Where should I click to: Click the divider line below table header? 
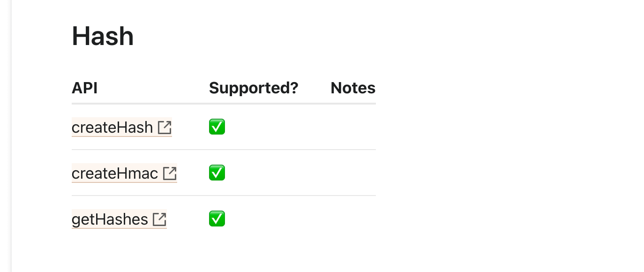pyautogui.click(x=224, y=104)
